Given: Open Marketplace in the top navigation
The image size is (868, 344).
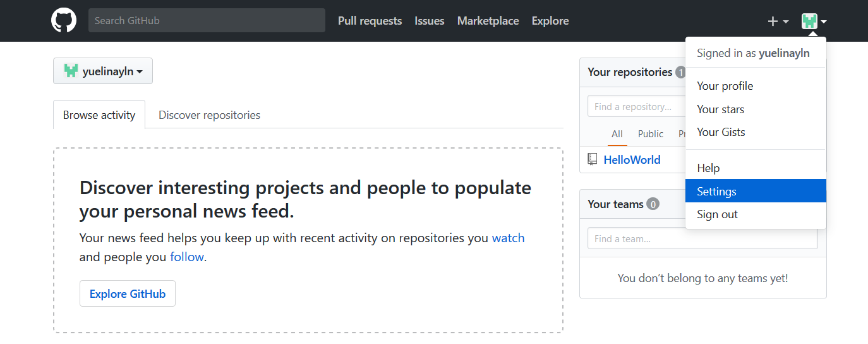Looking at the screenshot, I should click(488, 21).
